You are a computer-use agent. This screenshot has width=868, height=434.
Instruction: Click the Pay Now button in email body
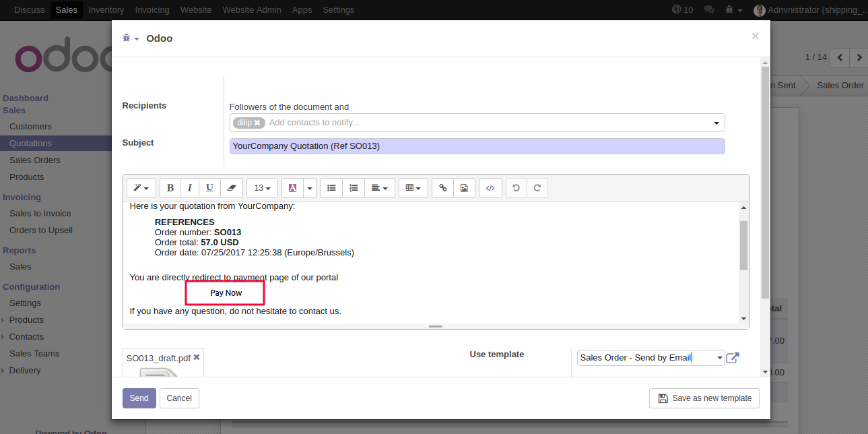[226, 293]
